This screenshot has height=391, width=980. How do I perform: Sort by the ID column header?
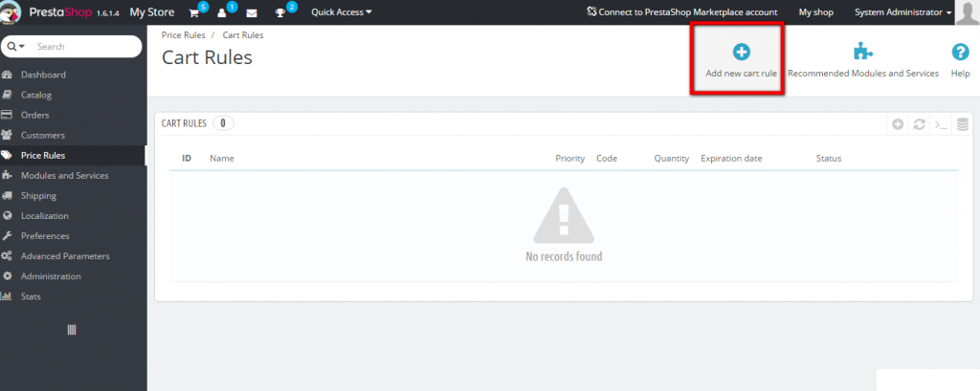tap(187, 159)
